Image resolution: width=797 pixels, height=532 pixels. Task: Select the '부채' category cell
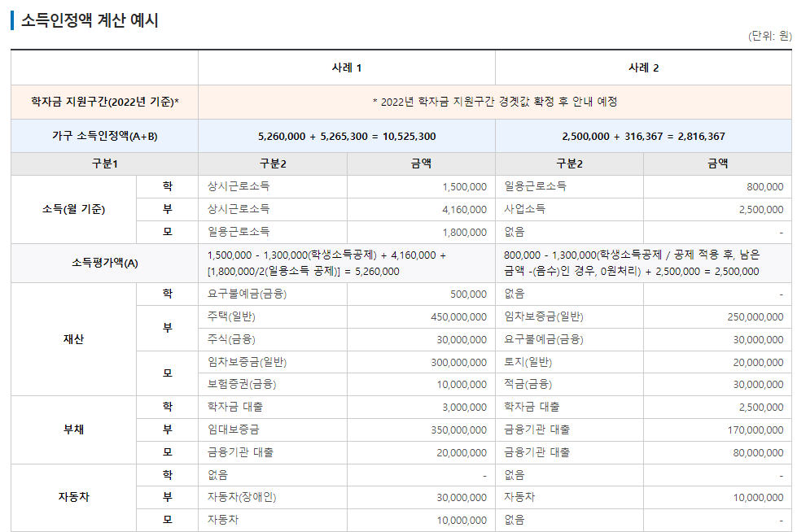pyautogui.click(x=74, y=430)
